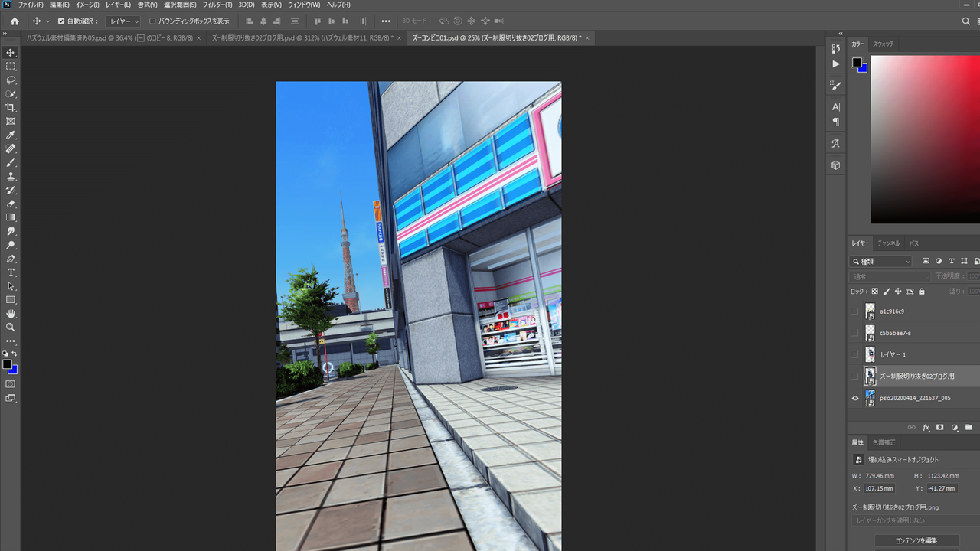Select the Frame tool
The image size is (980, 551).
tap(11, 121)
